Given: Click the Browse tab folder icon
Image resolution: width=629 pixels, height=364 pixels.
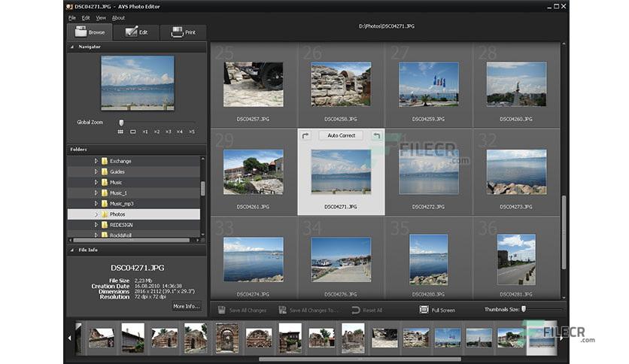Looking at the screenshot, I should [81, 32].
